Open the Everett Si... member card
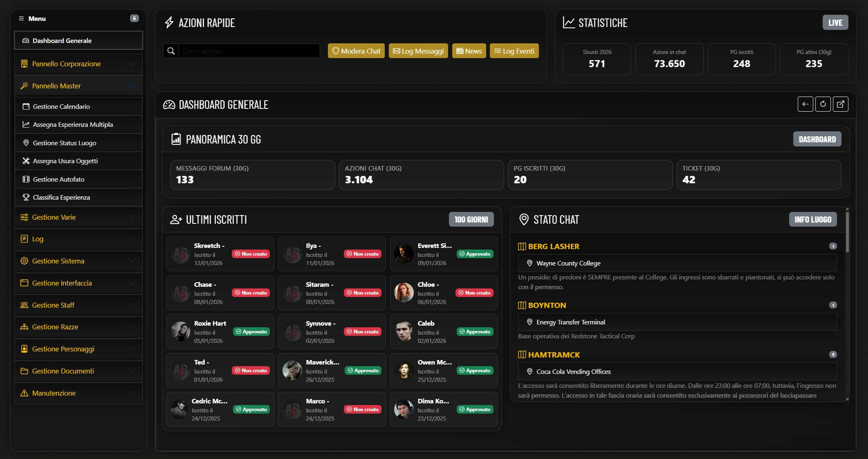The width and height of the screenshot is (868, 459). point(444,254)
